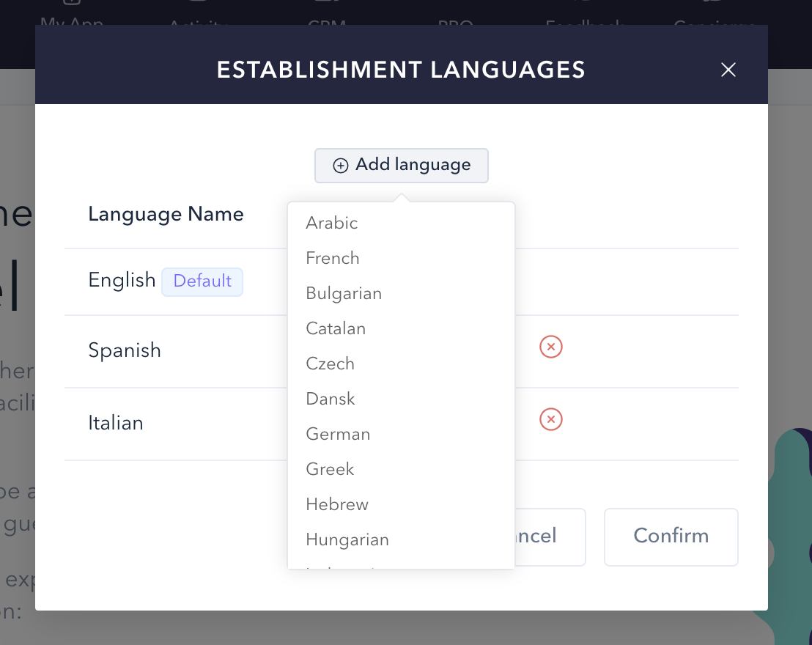Viewport: 812px width, 645px height.
Task: Open the Add language dropdown
Action: point(402,165)
